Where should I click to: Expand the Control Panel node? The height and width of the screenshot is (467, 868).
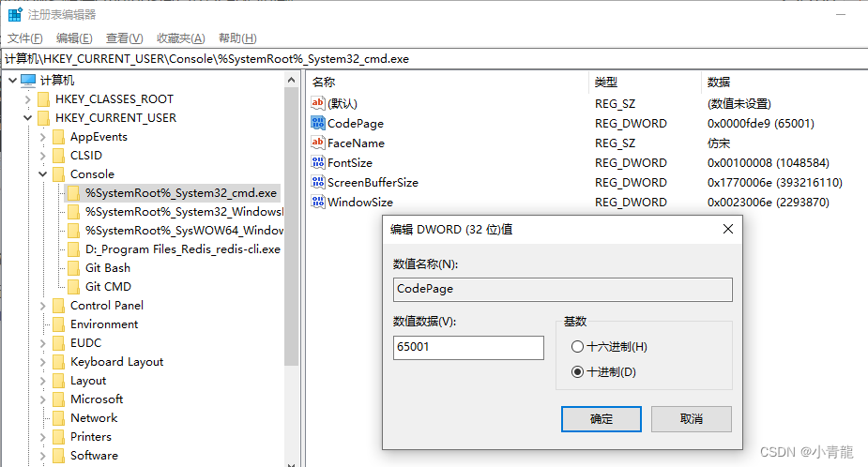click(x=42, y=306)
